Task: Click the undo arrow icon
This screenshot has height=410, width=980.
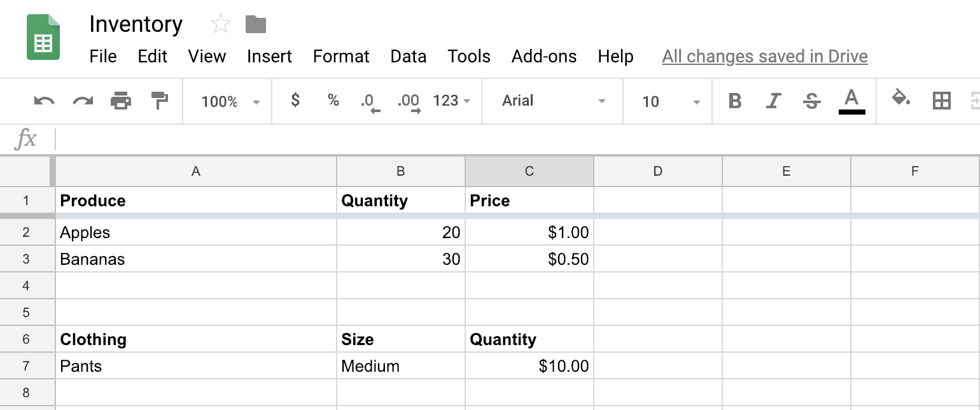Action: tap(44, 101)
